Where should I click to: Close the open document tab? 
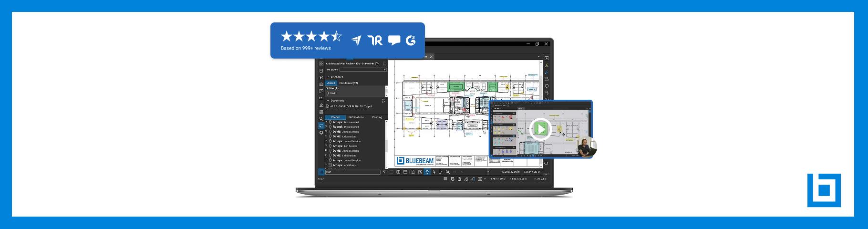pyautogui.click(x=431, y=56)
